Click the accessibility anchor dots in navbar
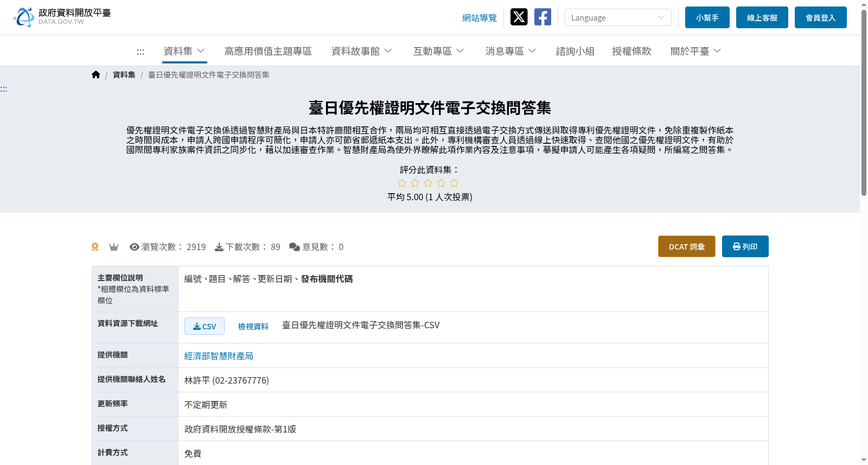The image size is (868, 465). 141,52
